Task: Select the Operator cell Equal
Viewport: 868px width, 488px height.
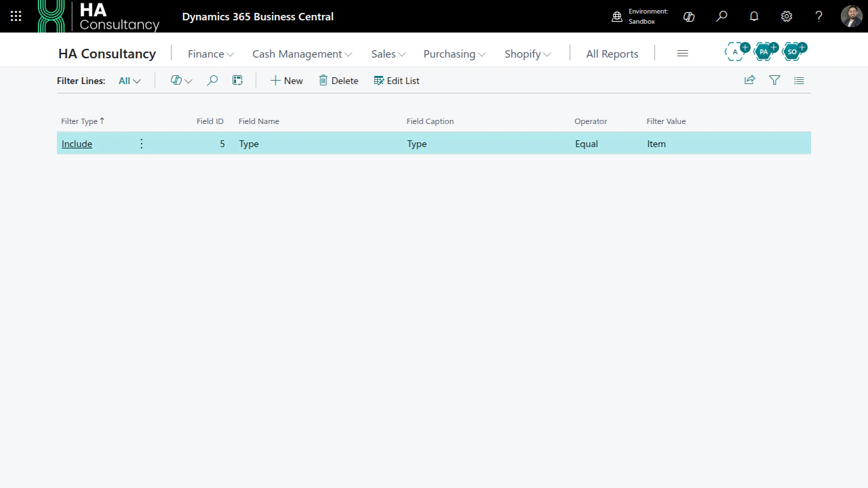Action: [x=587, y=144]
